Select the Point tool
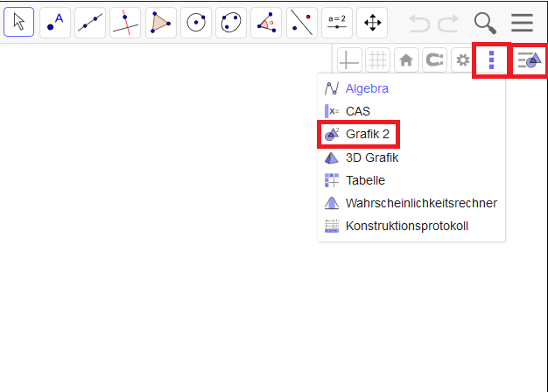The width and height of the screenshot is (548, 392). pyautogui.click(x=55, y=23)
